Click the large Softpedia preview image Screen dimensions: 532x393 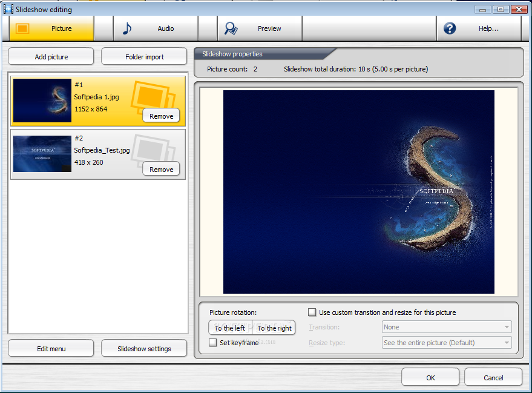[x=359, y=192]
